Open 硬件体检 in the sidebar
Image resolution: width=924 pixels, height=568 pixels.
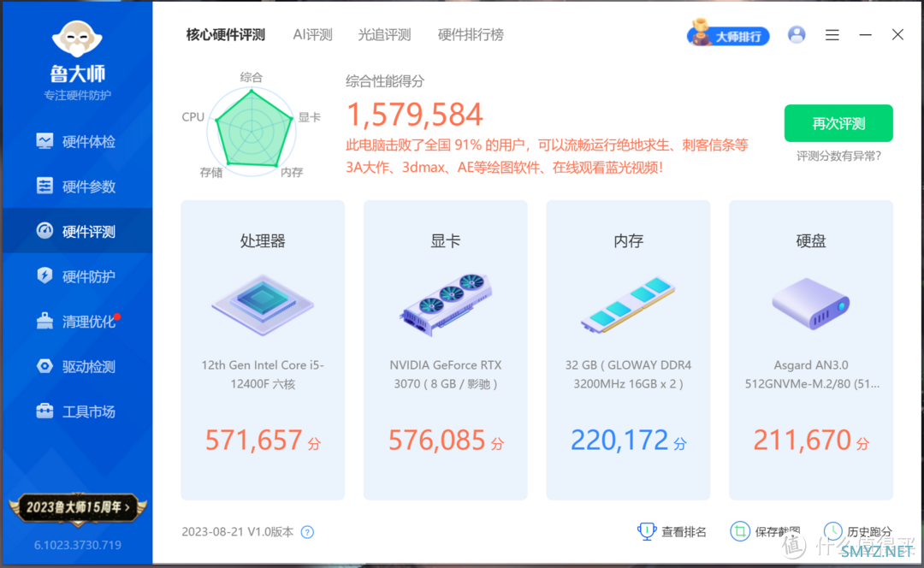77,141
